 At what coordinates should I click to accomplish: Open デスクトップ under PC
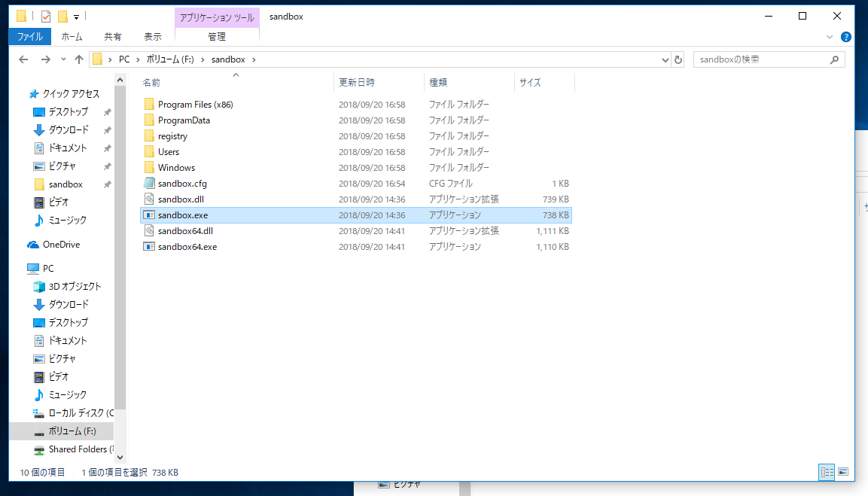[x=68, y=323]
